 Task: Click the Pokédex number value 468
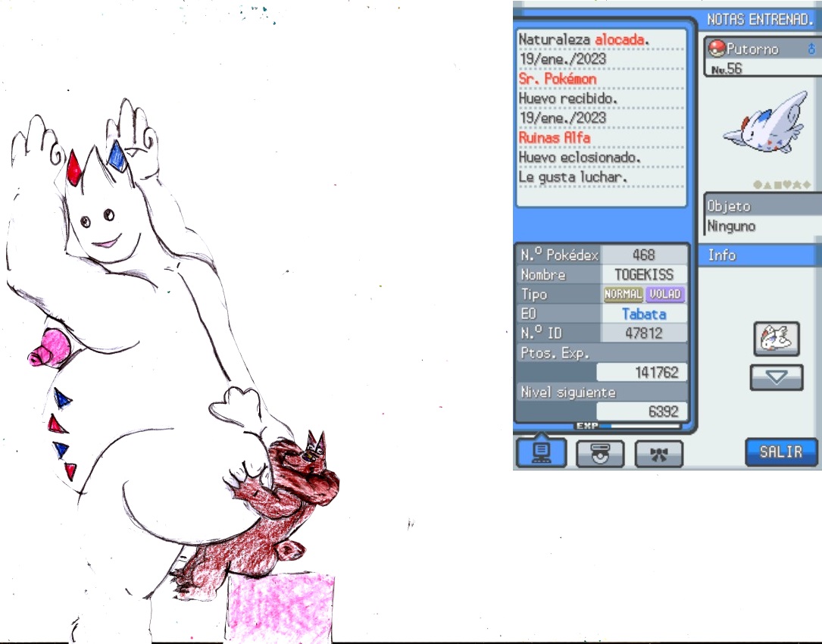[643, 255]
